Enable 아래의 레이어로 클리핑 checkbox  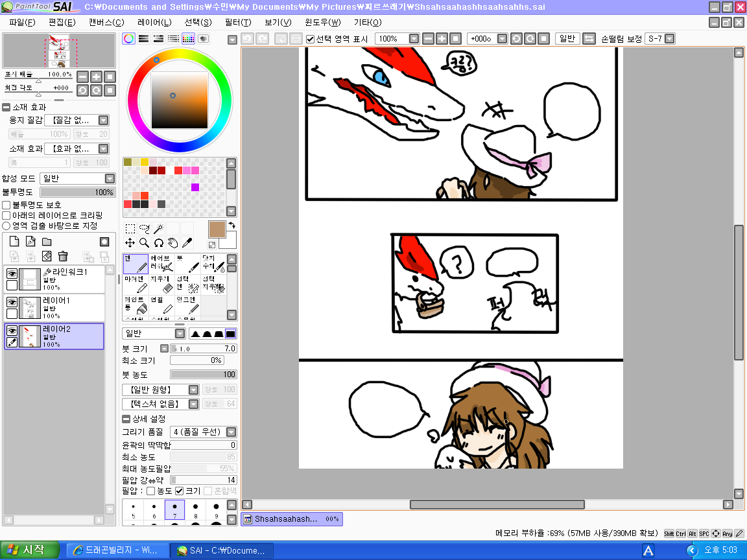click(6, 215)
